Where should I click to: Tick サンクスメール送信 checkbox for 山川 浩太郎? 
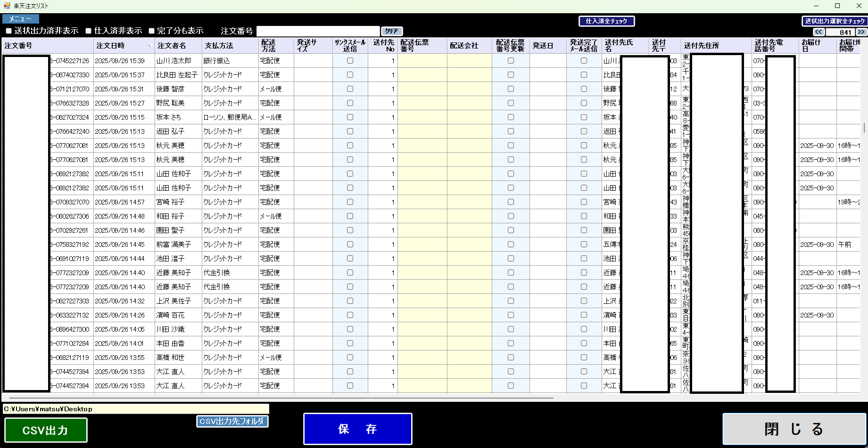point(350,61)
